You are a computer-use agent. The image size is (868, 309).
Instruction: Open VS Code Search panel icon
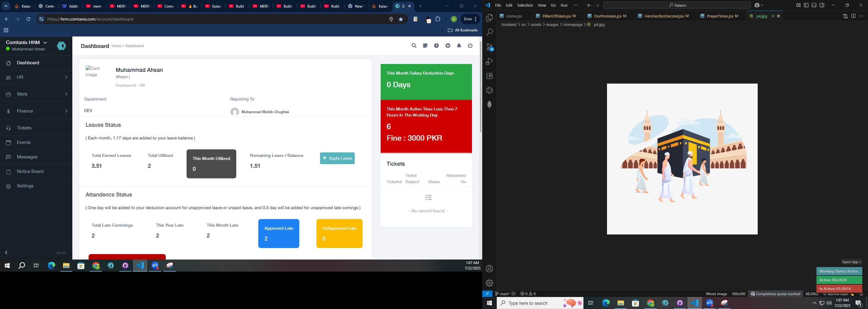tap(489, 32)
